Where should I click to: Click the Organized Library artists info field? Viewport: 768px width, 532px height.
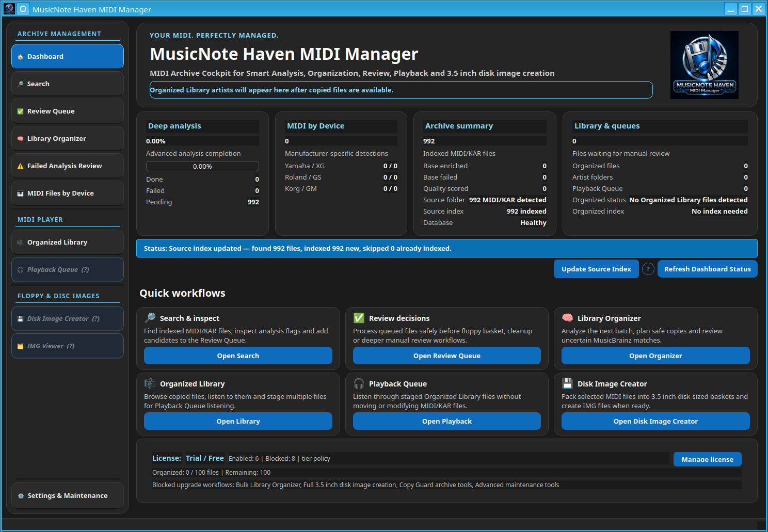[401, 90]
